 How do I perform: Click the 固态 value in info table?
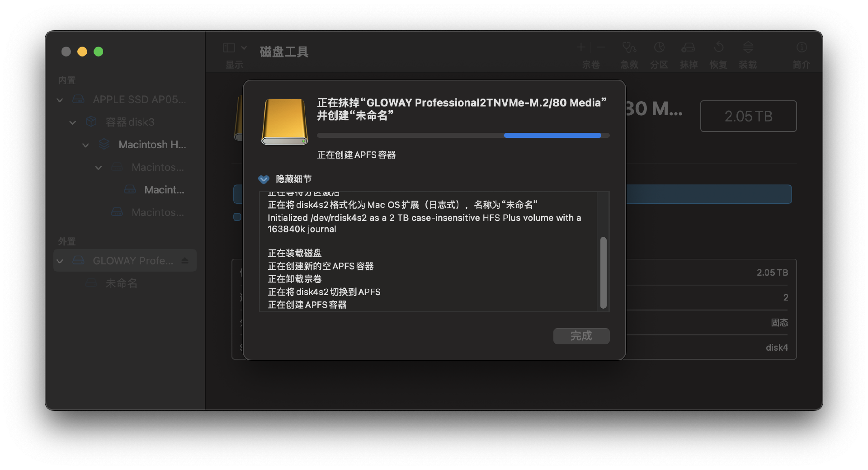[779, 323]
